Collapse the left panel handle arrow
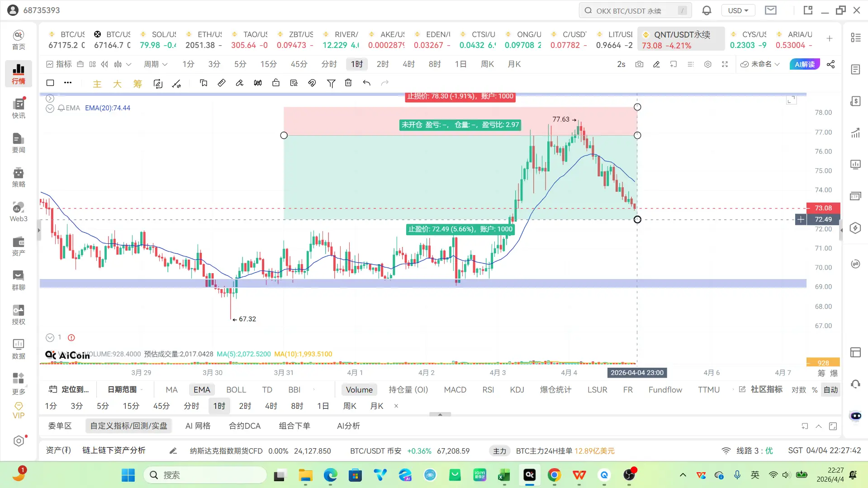The height and width of the screenshot is (488, 868). [39, 230]
